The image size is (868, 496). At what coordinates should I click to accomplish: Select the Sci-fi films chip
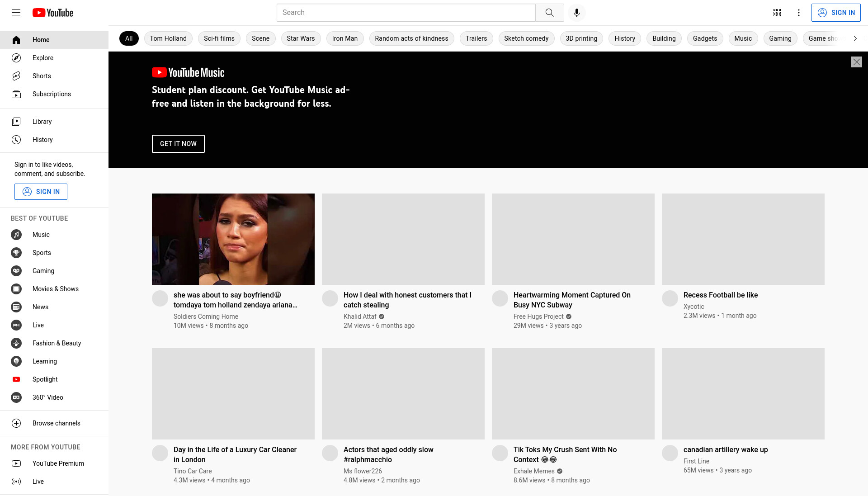pos(219,38)
